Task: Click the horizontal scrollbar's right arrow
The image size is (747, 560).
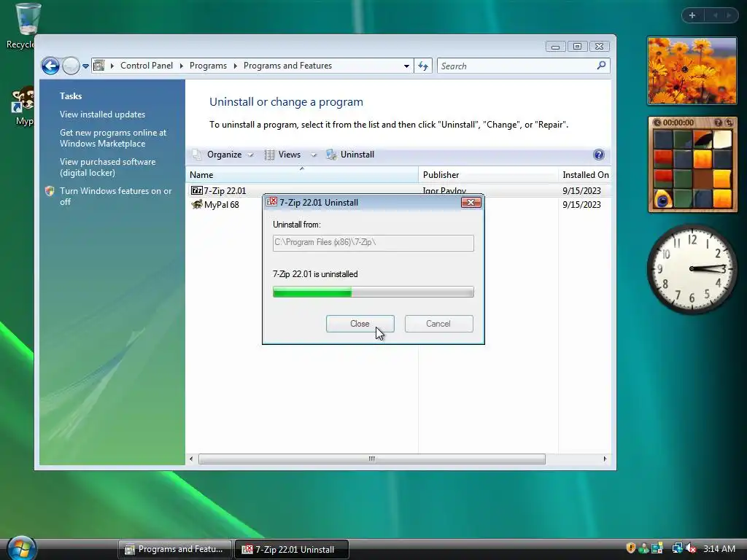Action: point(605,459)
